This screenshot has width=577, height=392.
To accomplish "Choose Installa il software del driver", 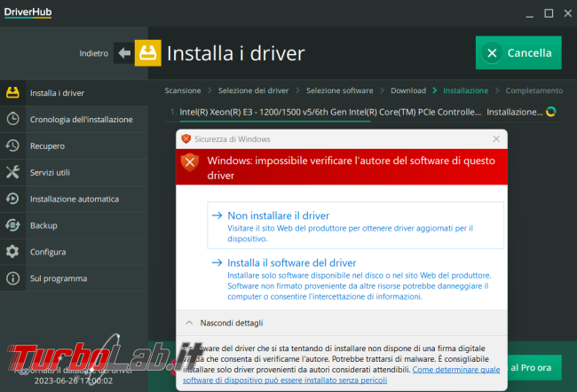I will click(x=355, y=279).
